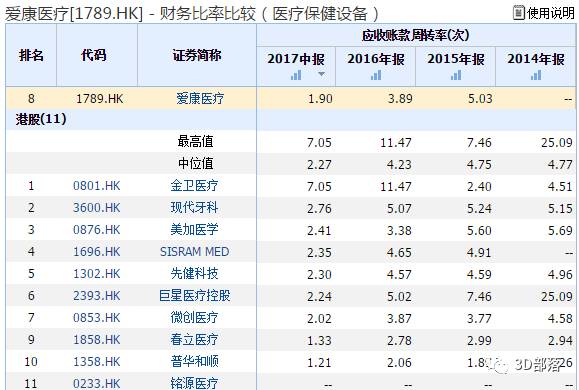579x390 pixels.
Task: Open 美加医学 security name link
Action: pyautogui.click(x=194, y=230)
